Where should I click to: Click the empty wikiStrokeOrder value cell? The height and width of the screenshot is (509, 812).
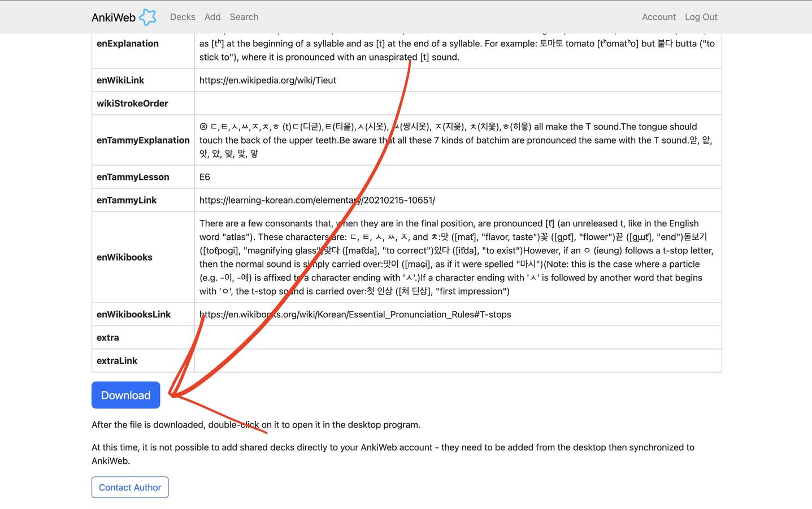tap(458, 103)
